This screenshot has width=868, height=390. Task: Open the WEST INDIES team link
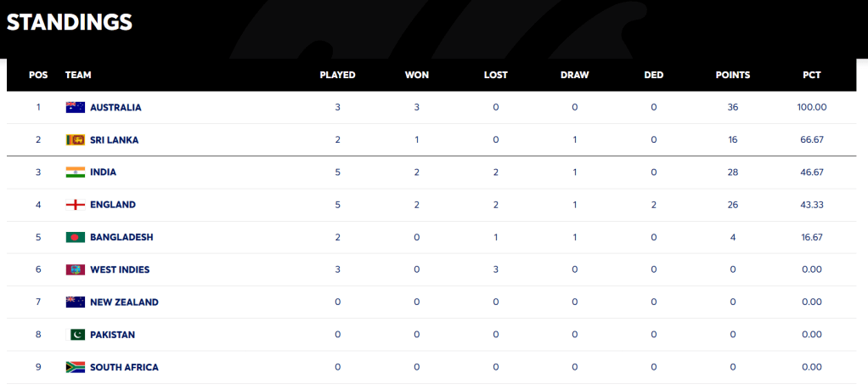coord(120,270)
